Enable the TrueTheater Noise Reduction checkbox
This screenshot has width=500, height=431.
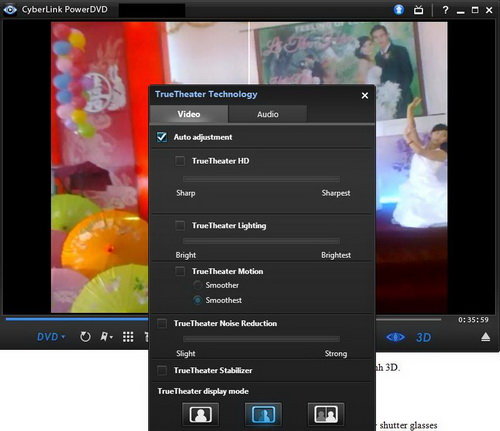tap(162, 323)
